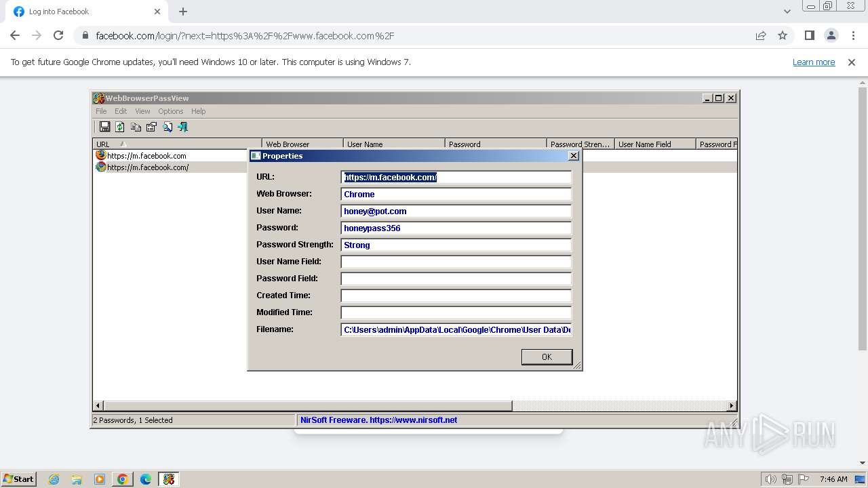This screenshot has height=488, width=868.
Task: Open the Chrome tab search chevron
Action: point(787,12)
